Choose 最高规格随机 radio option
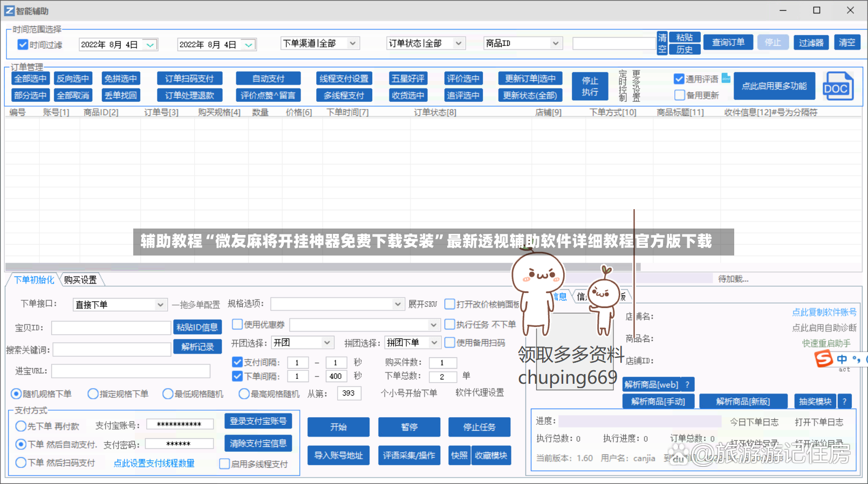This screenshot has width=868, height=484. click(x=244, y=394)
